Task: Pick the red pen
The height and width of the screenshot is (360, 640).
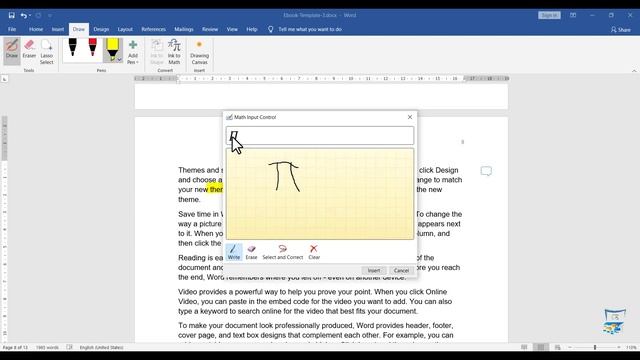Action: click(x=93, y=48)
